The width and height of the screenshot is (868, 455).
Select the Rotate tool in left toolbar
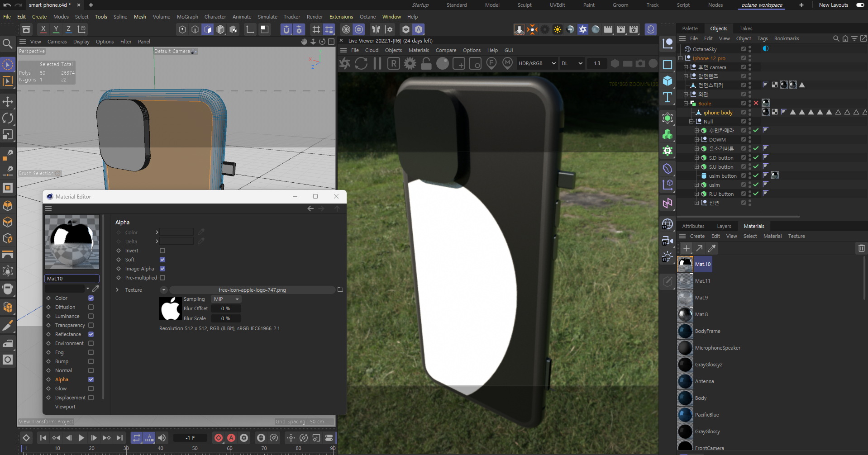[8, 118]
